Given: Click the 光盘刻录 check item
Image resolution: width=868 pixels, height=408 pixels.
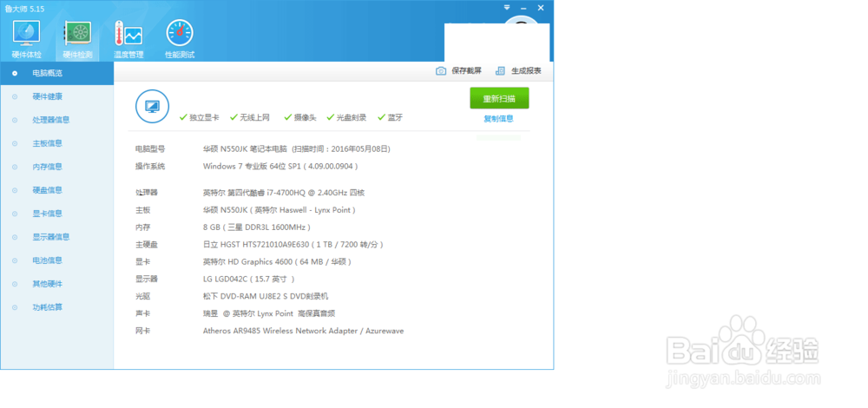Looking at the screenshot, I should [346, 117].
